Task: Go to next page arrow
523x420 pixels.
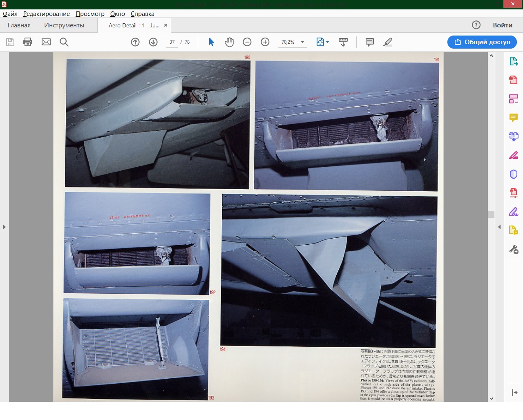Action: pos(153,42)
